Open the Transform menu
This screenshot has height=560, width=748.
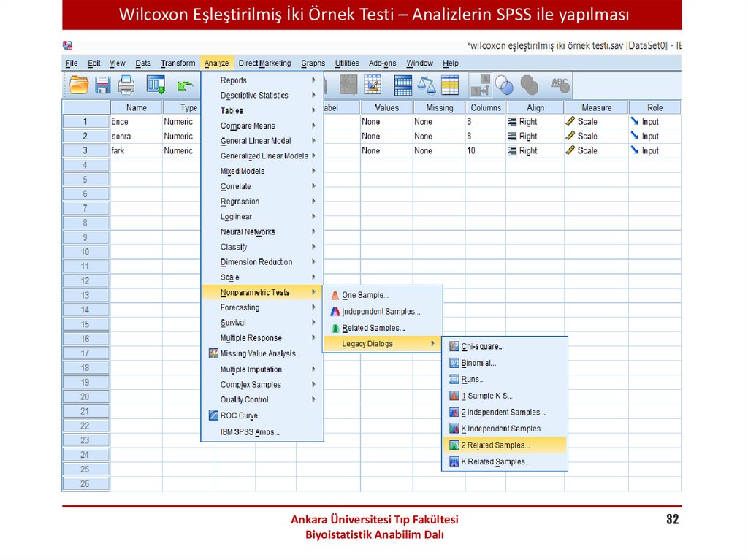coord(178,64)
